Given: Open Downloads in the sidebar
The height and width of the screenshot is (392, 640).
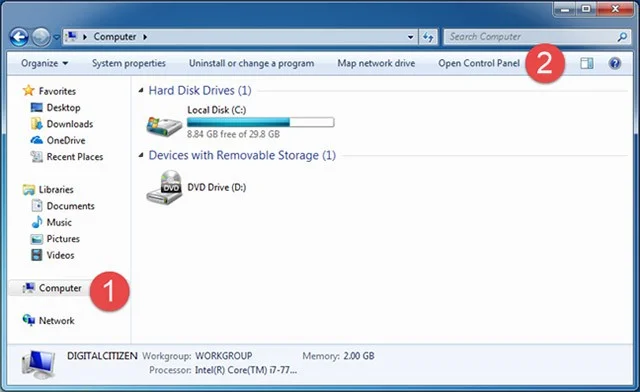Looking at the screenshot, I should tap(70, 124).
